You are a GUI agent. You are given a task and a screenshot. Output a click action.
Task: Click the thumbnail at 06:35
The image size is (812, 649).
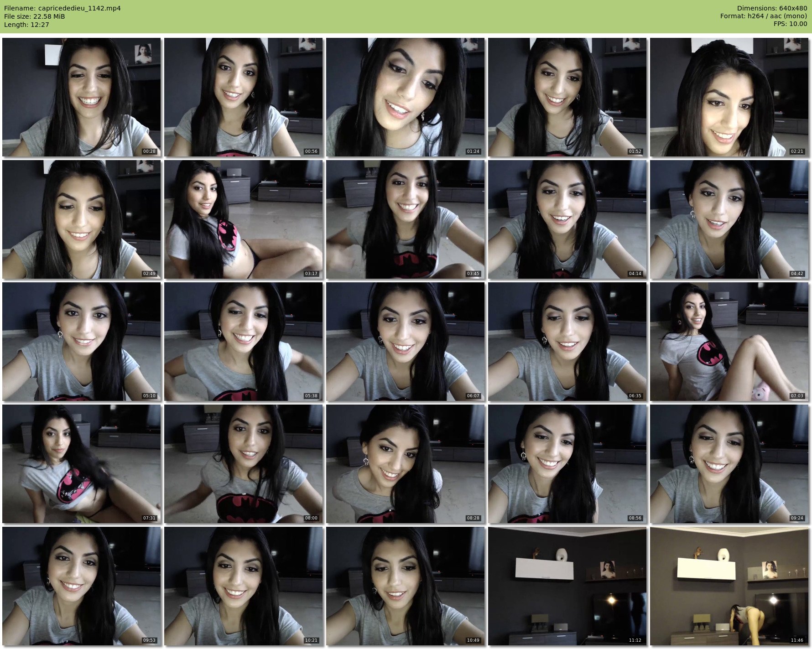click(567, 342)
